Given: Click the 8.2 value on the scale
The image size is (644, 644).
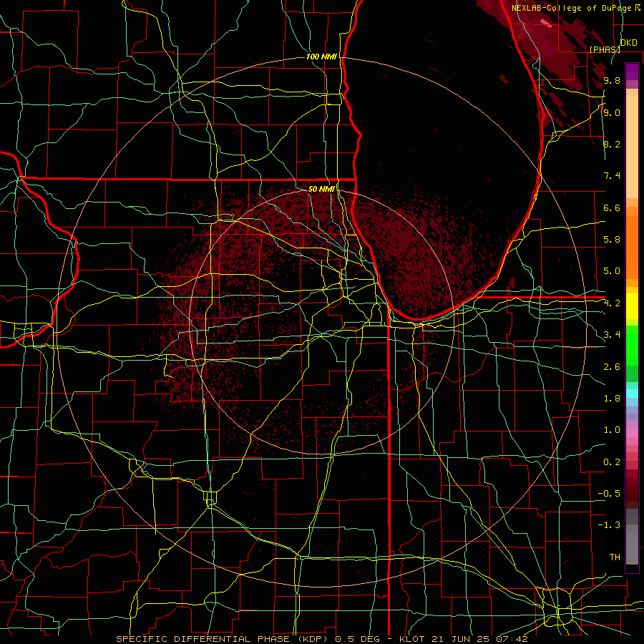Looking at the screenshot, I should point(612,144).
